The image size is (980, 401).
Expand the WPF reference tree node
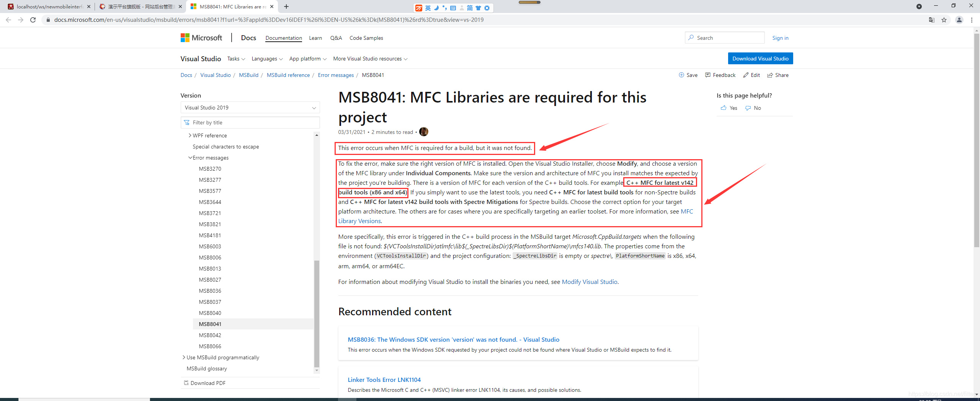[190, 135]
